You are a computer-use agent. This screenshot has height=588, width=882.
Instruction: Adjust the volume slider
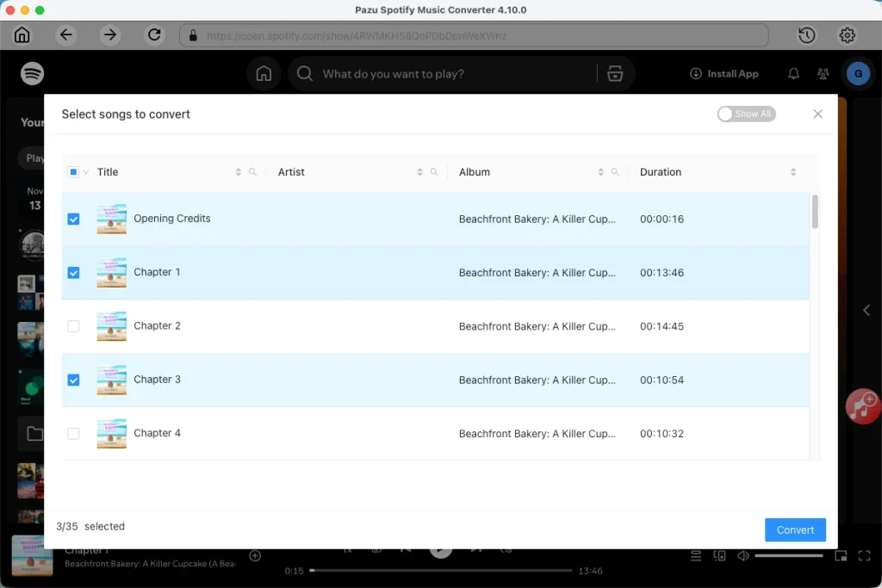(x=789, y=556)
